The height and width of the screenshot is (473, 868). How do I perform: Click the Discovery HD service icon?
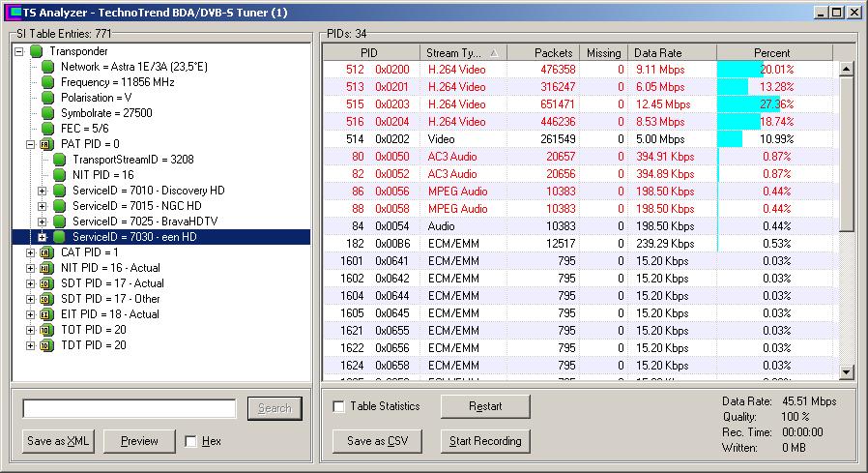(x=60, y=192)
